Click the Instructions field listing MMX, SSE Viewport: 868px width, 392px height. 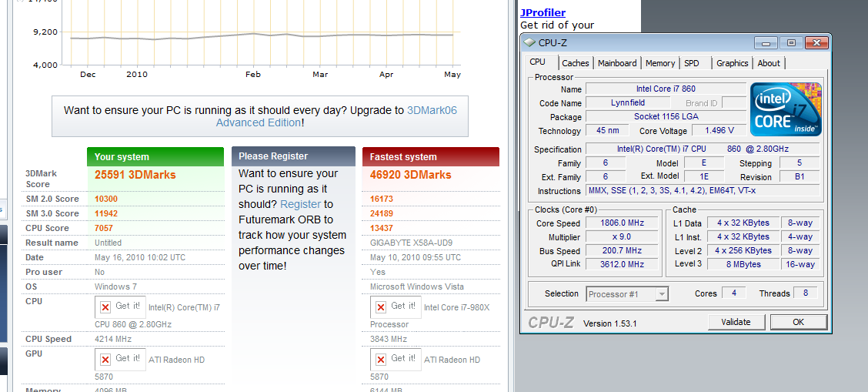tap(703, 191)
